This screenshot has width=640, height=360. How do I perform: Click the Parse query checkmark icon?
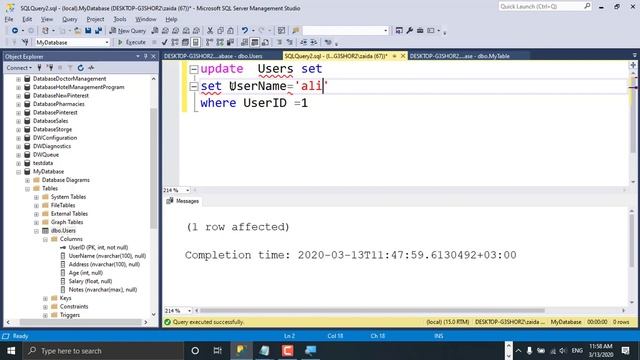pyautogui.click(x=164, y=42)
